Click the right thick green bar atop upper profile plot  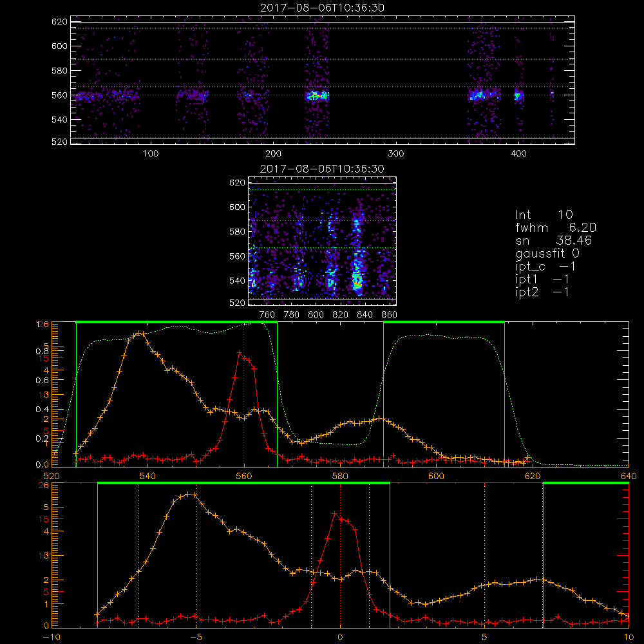click(444, 322)
